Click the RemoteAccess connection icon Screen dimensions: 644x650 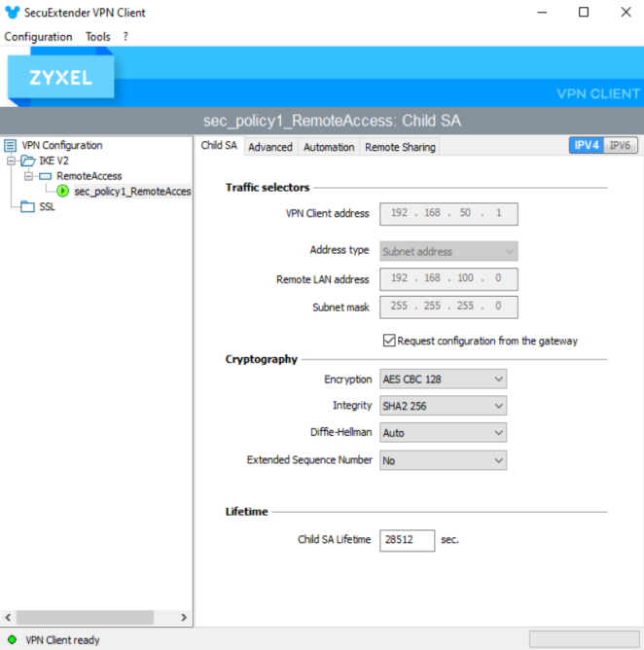[x=46, y=177]
